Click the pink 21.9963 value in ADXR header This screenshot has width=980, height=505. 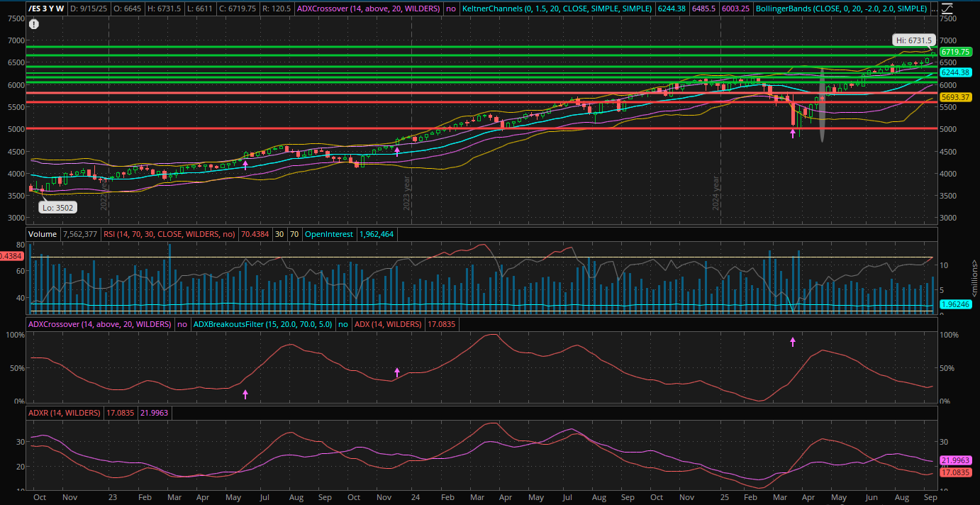pos(155,412)
